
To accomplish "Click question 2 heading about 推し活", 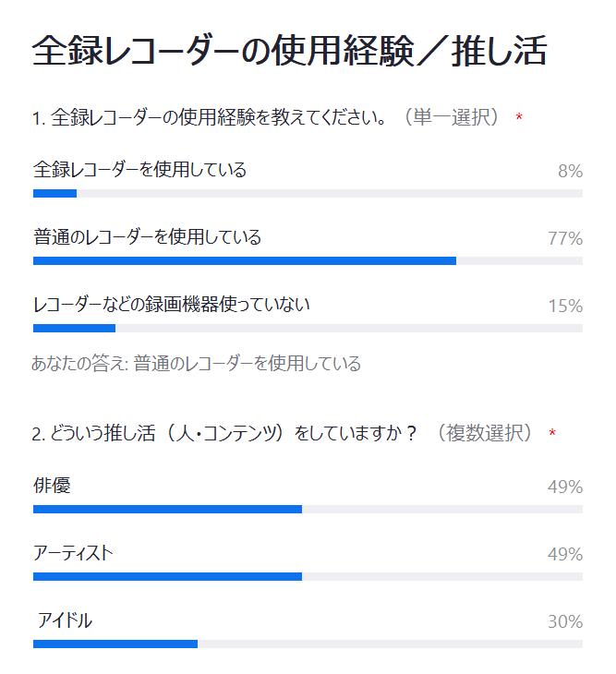I will (282, 433).
